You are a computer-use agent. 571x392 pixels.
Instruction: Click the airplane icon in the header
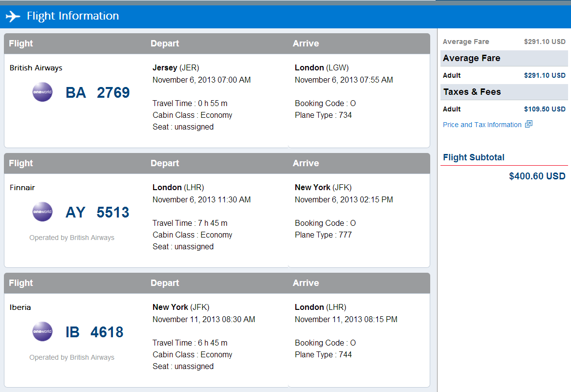tap(13, 16)
